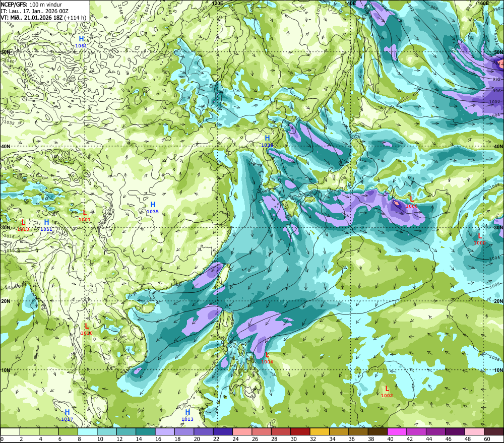
Task: Click the 160E longitude label
Action: [x=483, y=3]
